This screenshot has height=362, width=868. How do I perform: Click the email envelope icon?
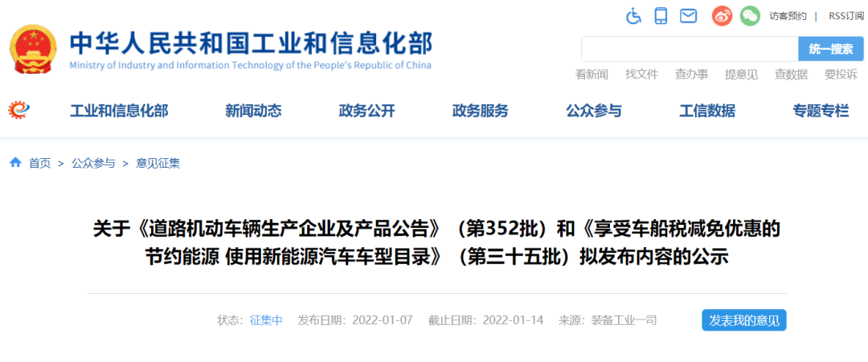click(x=688, y=16)
